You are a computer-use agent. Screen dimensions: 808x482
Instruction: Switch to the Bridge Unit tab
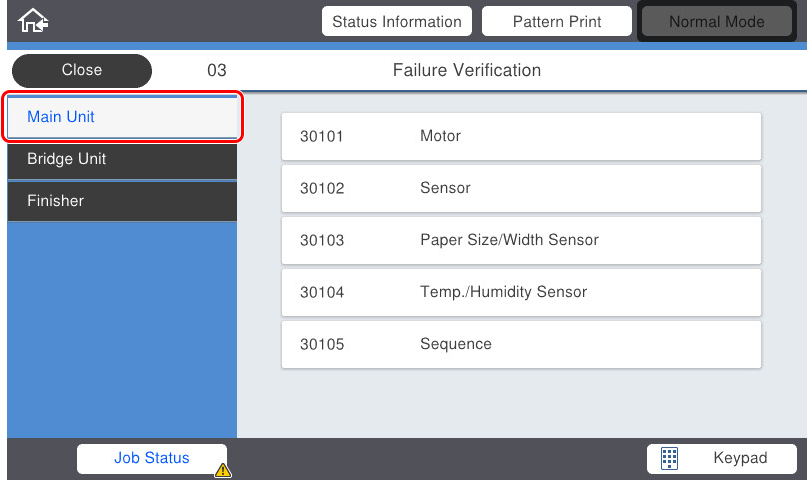122,159
